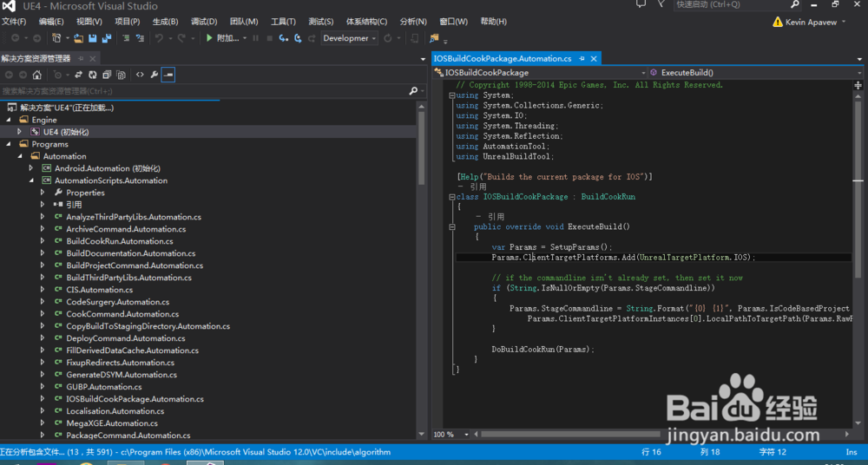Click the green Start debugging play icon
The height and width of the screenshot is (465, 868).
pos(209,38)
